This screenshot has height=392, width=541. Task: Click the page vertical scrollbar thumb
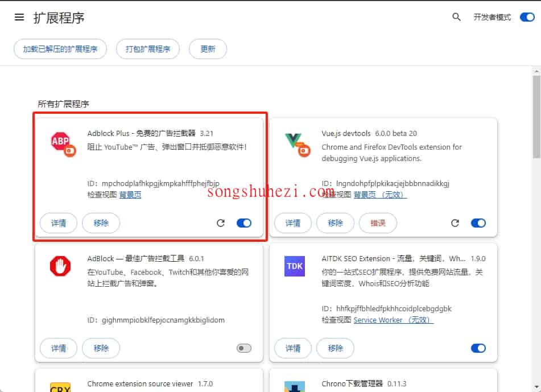pyautogui.click(x=536, y=116)
